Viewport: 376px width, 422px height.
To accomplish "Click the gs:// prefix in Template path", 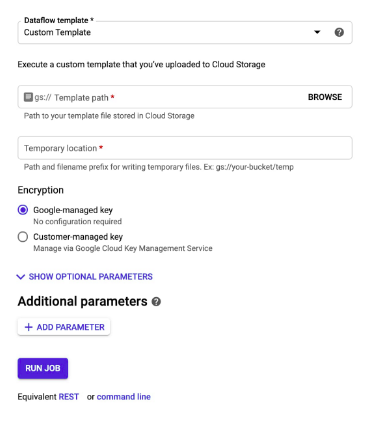I will pyautogui.click(x=43, y=97).
